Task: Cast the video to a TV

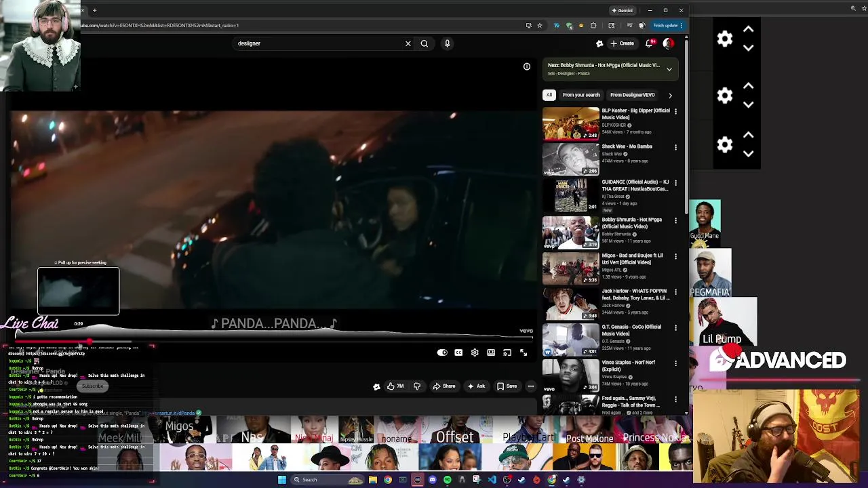Action: (507, 352)
